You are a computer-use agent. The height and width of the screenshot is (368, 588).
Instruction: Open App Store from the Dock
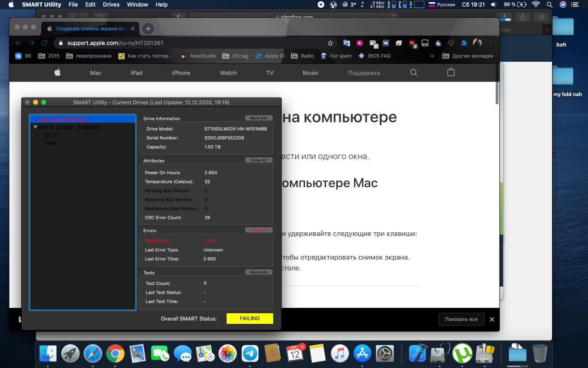click(362, 354)
